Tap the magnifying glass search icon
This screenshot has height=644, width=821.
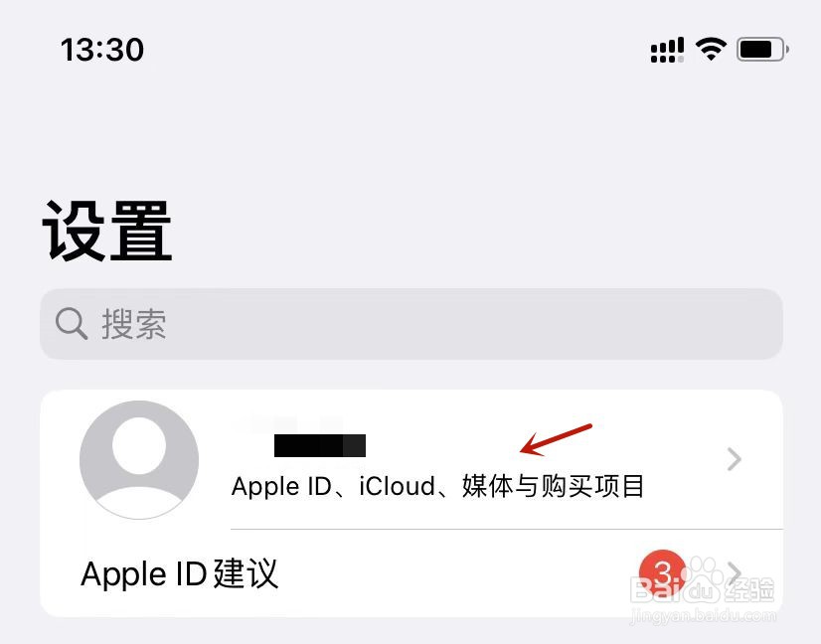72,324
